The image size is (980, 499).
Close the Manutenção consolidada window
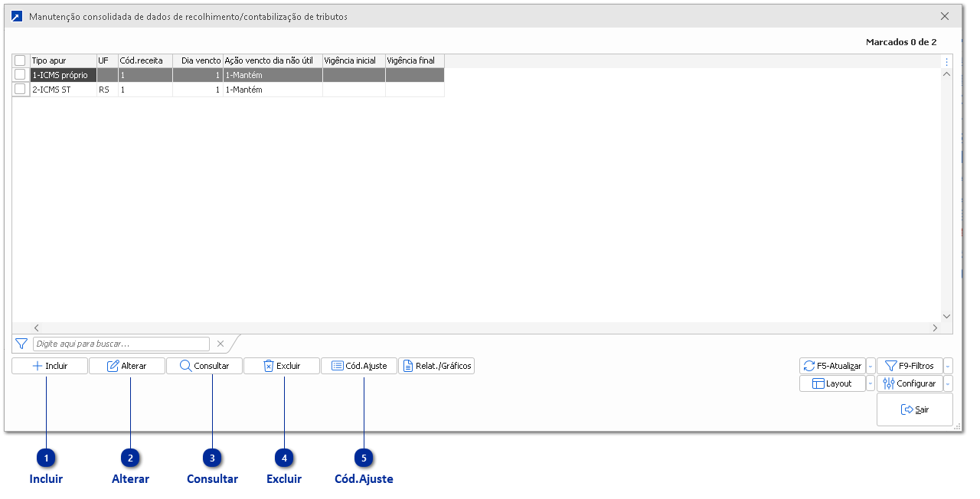(x=945, y=16)
